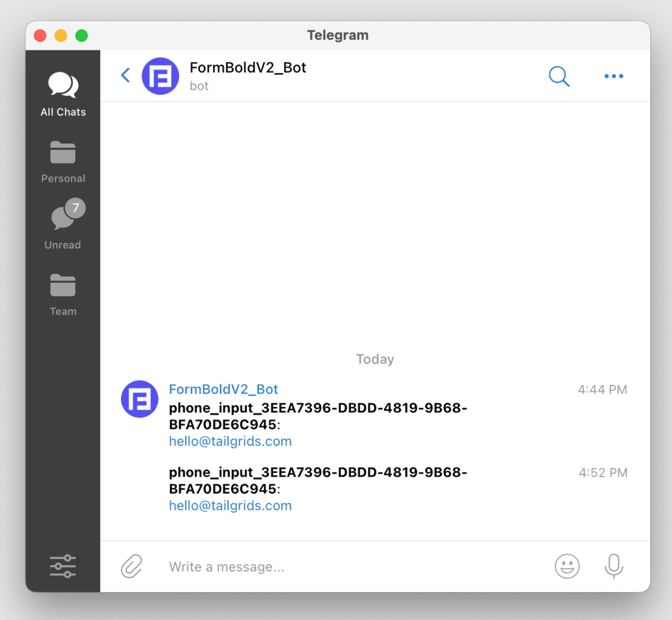The width and height of the screenshot is (672, 620).
Task: Open the Unread chats filter
Action: click(x=62, y=225)
